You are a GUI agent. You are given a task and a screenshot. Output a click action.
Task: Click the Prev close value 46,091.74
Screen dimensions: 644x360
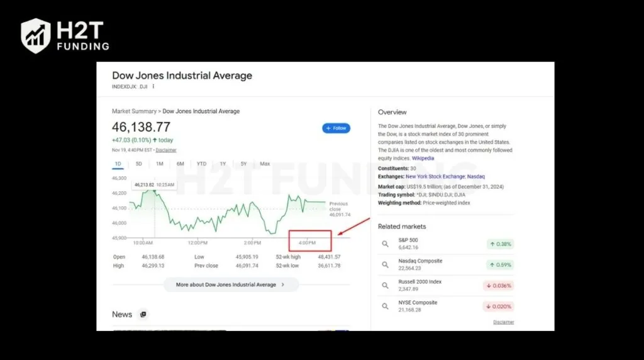pyautogui.click(x=247, y=266)
